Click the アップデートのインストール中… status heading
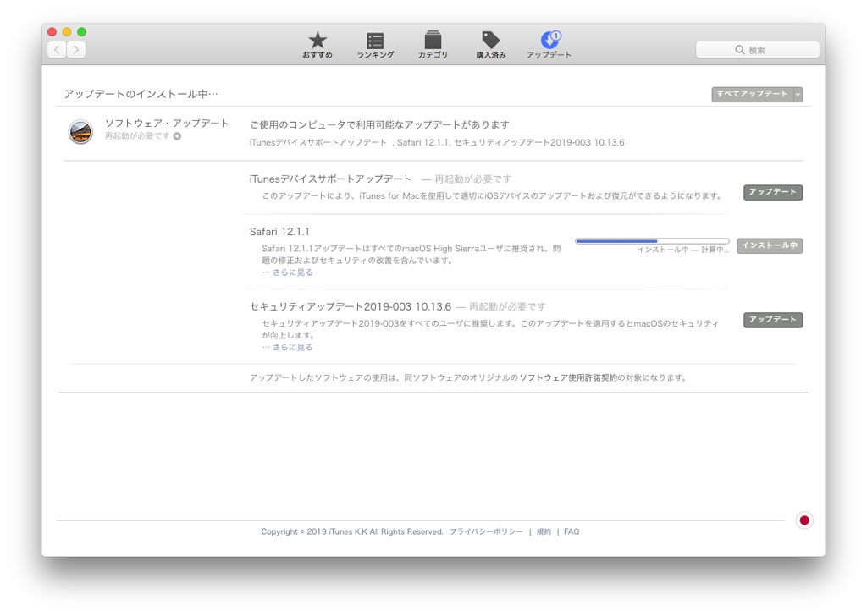This screenshot has width=867, height=616. click(x=141, y=94)
